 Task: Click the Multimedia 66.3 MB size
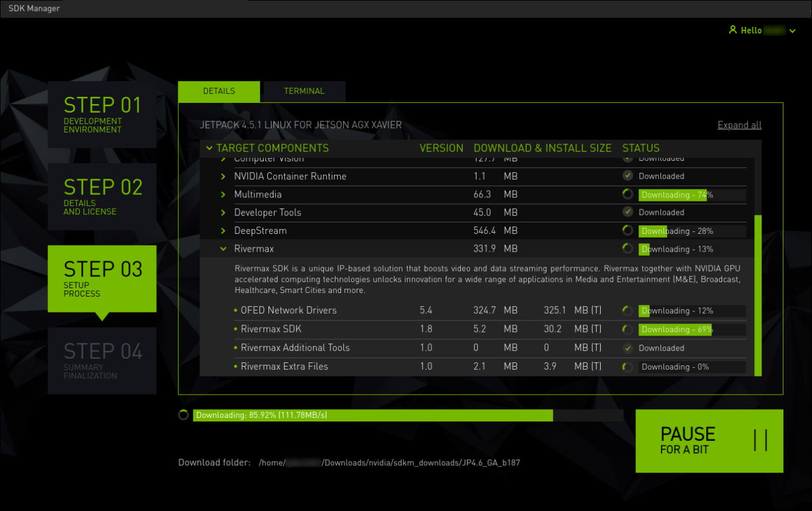pyautogui.click(x=495, y=195)
